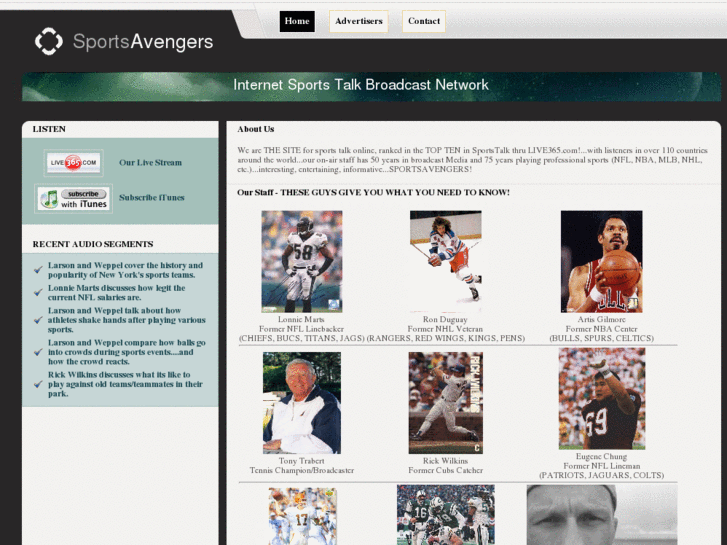Play Lonnie Marts NFL salaries segment
727x545 pixels.
(x=116, y=293)
